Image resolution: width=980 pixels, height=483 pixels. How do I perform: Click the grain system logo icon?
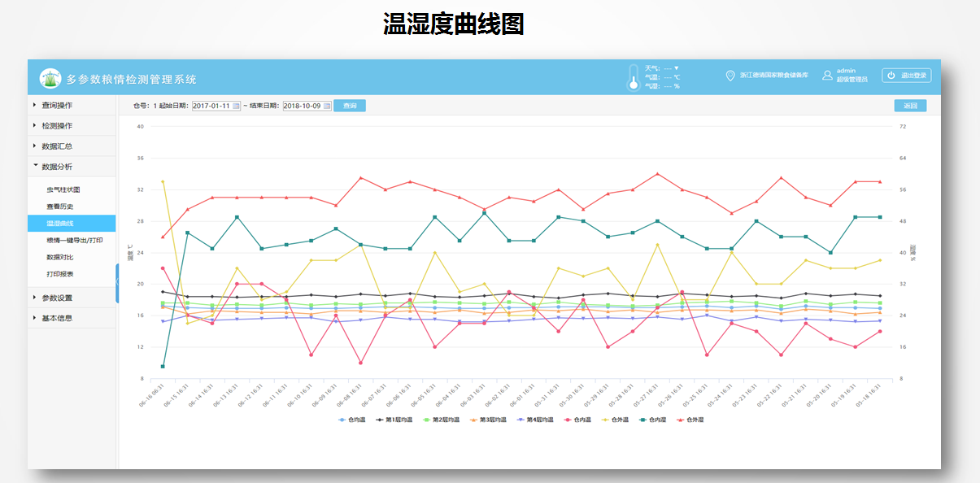click(x=50, y=78)
